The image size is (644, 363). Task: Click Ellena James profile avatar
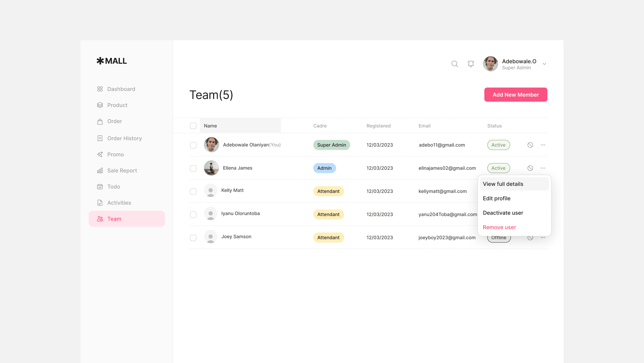pos(211,168)
